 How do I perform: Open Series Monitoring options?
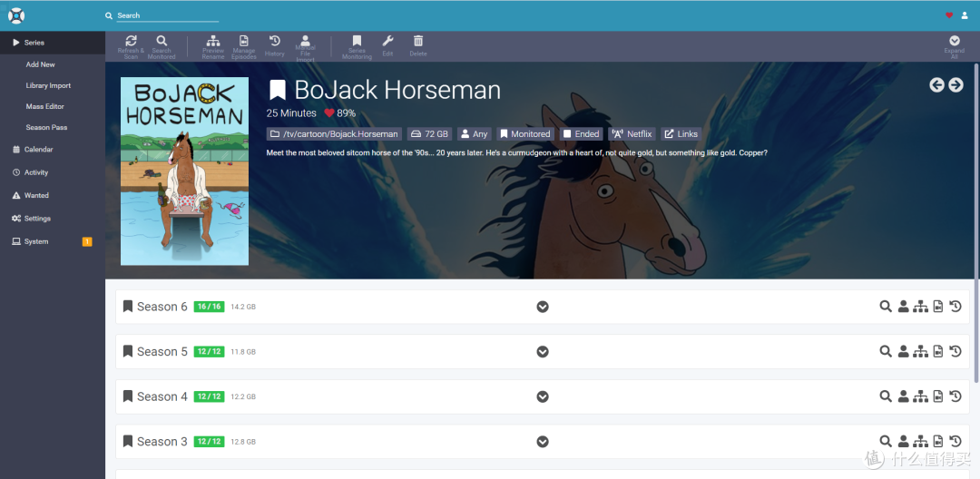tap(357, 47)
